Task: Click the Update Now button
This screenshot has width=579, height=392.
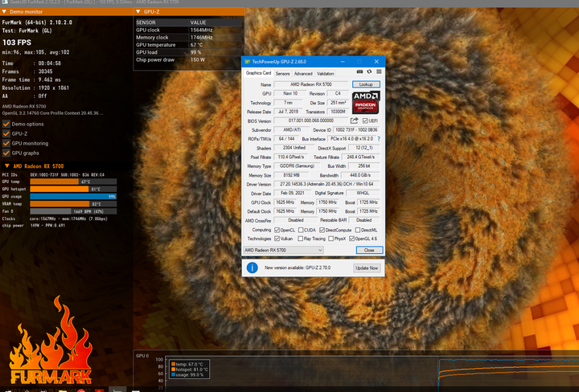Action: tap(367, 268)
